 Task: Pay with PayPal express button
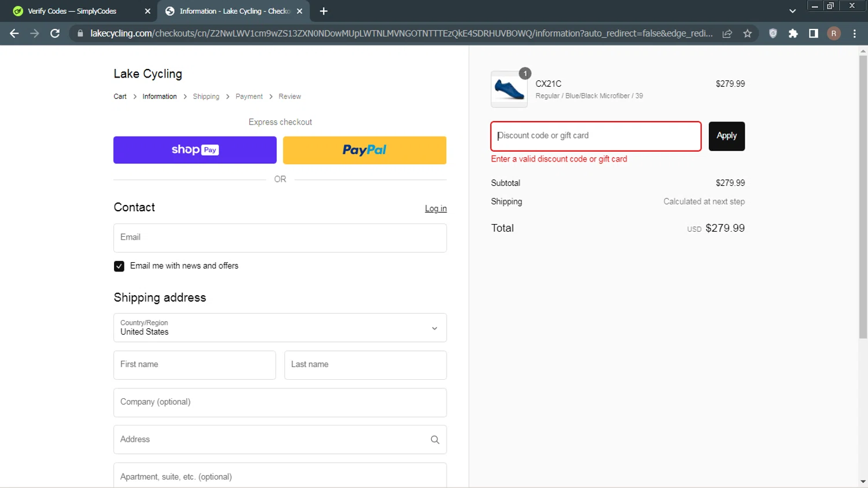365,150
